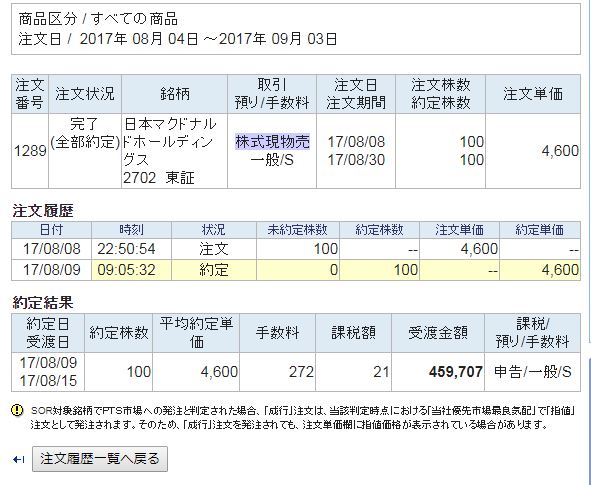This screenshot has width=591, height=485.
Task: Click the 注文番号 column header
Action: pyautogui.click(x=30, y=94)
